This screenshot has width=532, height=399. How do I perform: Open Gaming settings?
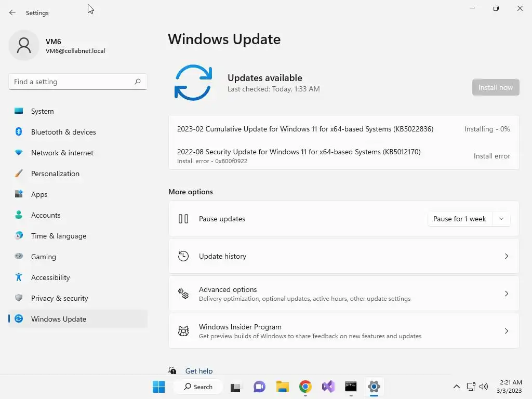78,257
